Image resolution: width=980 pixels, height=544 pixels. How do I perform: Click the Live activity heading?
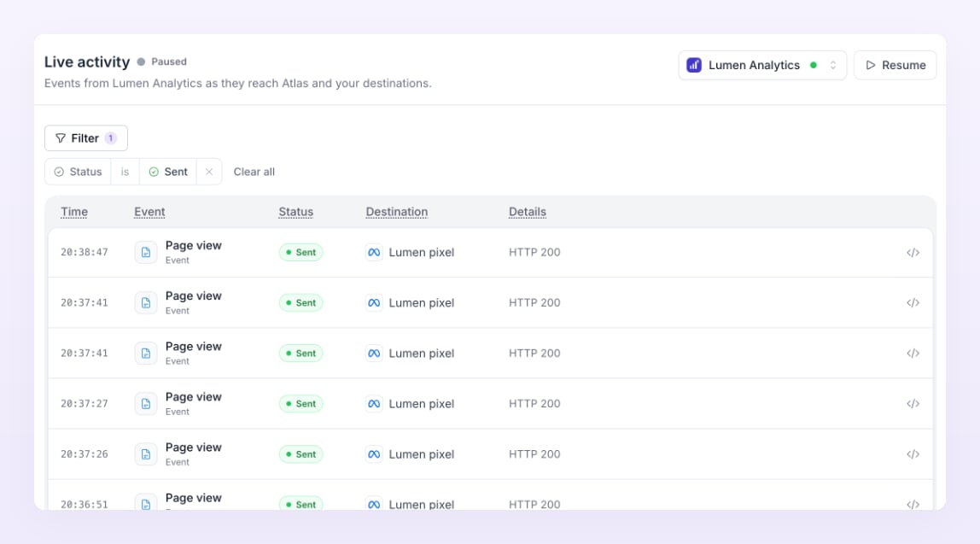(87, 61)
